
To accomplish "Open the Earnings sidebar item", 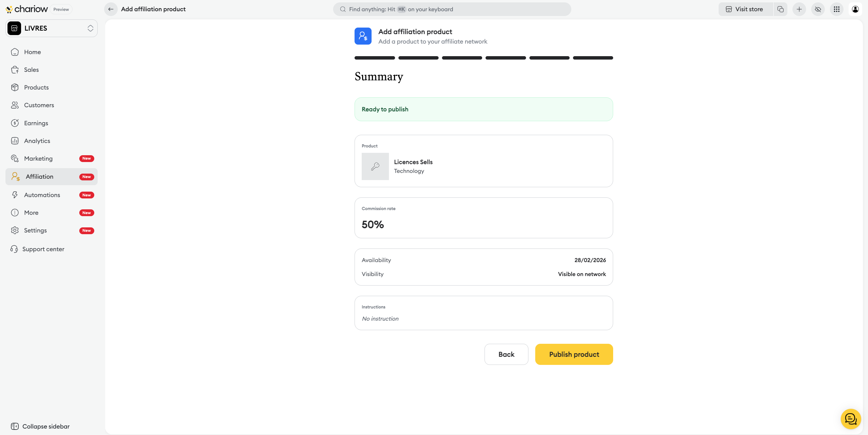I will point(36,123).
